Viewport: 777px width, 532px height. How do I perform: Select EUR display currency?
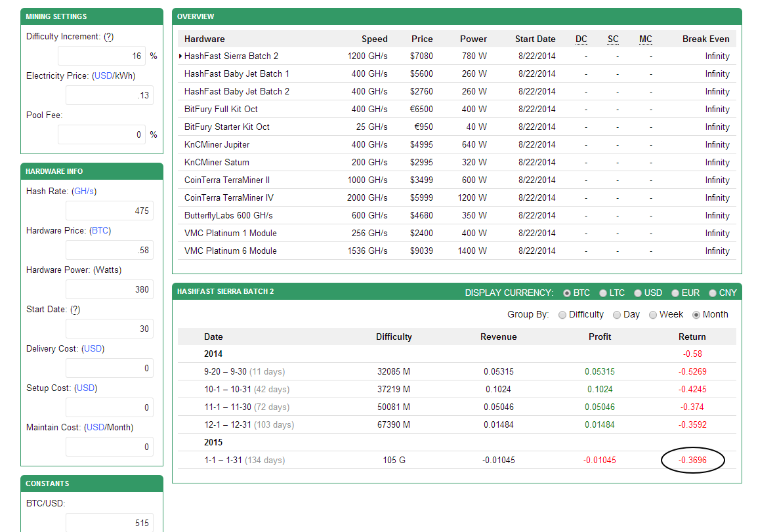click(675, 293)
